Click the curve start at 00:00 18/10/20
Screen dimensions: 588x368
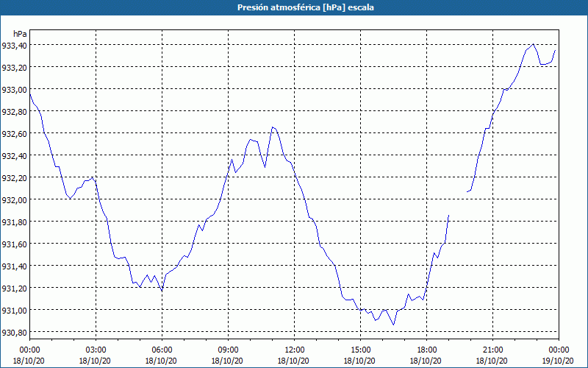click(30, 94)
